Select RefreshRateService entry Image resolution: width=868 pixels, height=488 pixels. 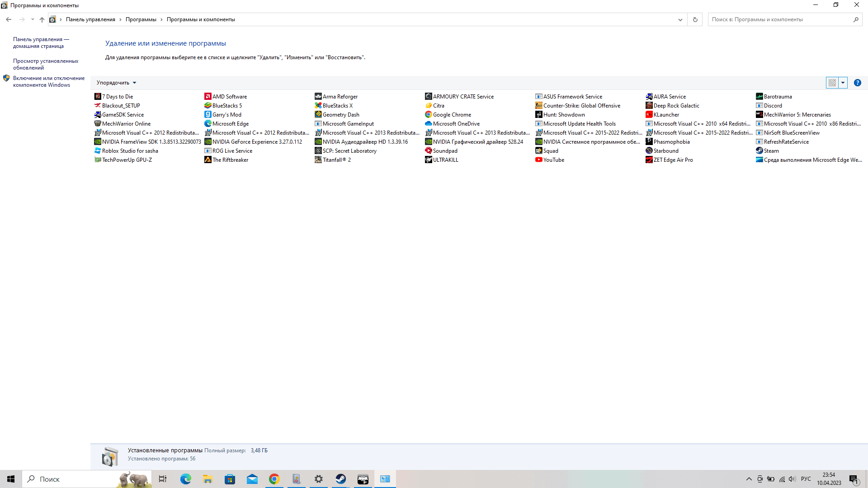783,141
